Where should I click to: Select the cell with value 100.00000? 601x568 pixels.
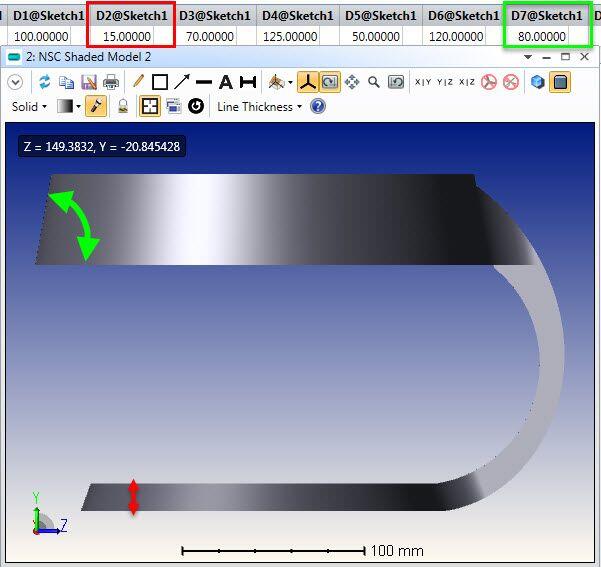tap(41, 36)
